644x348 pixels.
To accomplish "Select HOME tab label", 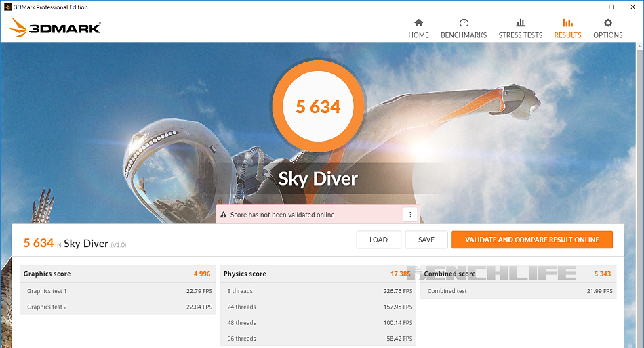I will [418, 35].
